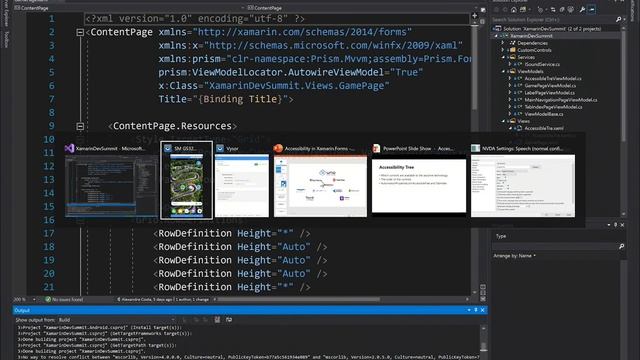This screenshot has height=360, width=640.
Task: Switch to the PowerPoint Slide Show window thumbnail
Action: coord(419,186)
